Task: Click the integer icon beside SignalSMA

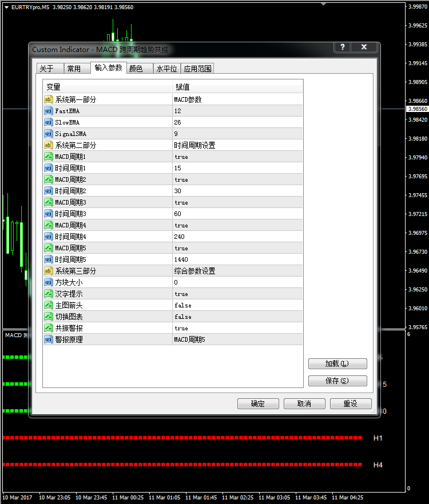Action: 48,134
